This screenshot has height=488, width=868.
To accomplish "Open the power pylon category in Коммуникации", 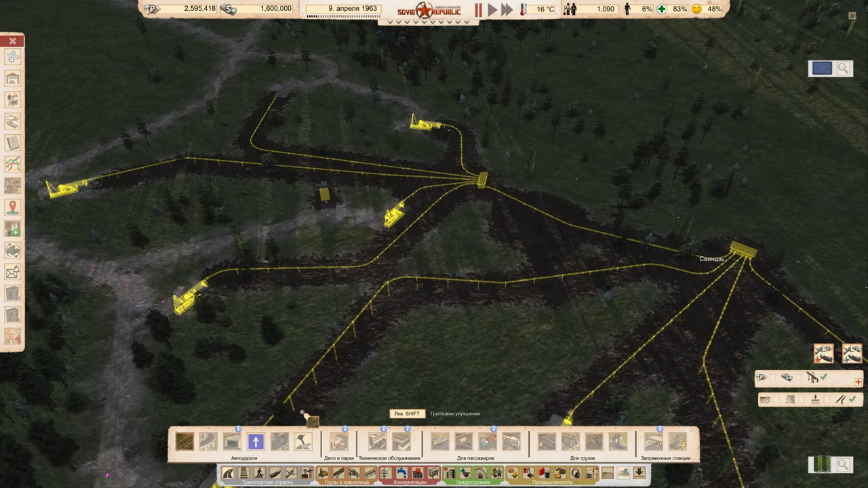I will (386, 472).
